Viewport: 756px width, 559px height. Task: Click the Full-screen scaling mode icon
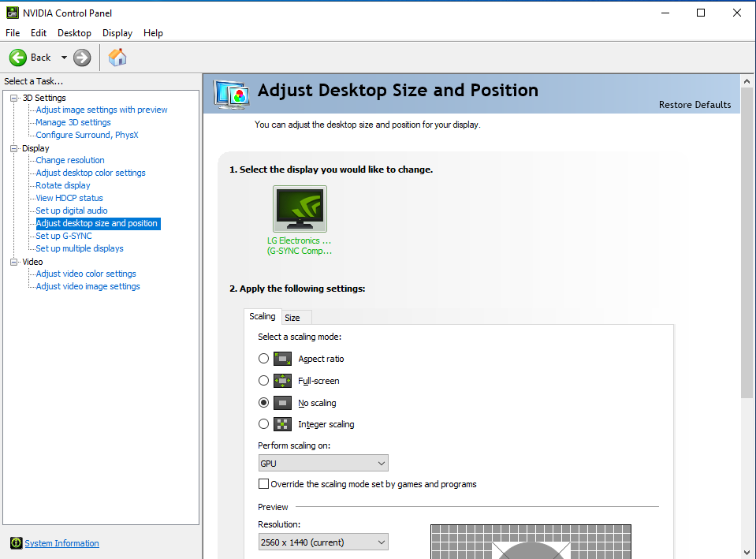pos(282,381)
